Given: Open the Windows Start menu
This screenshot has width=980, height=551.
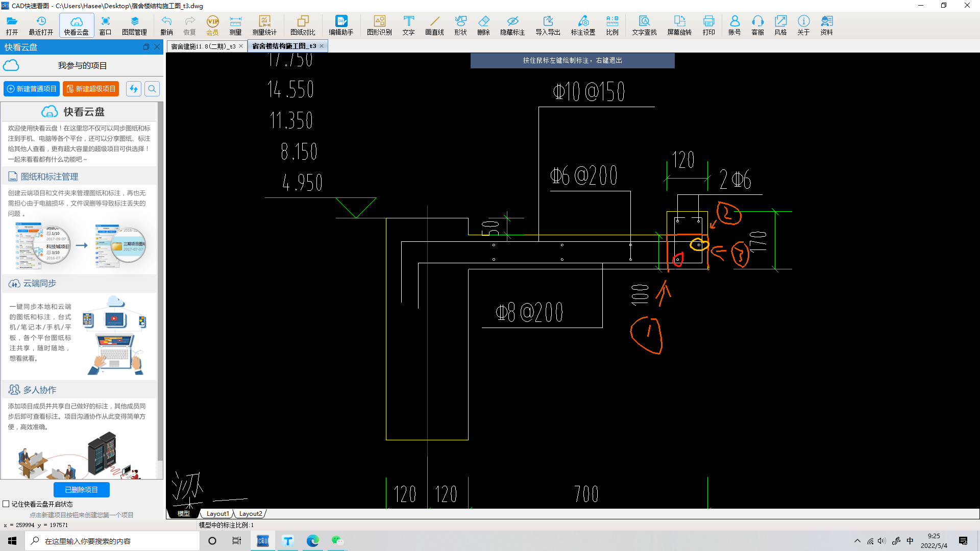Looking at the screenshot, I should (12, 541).
